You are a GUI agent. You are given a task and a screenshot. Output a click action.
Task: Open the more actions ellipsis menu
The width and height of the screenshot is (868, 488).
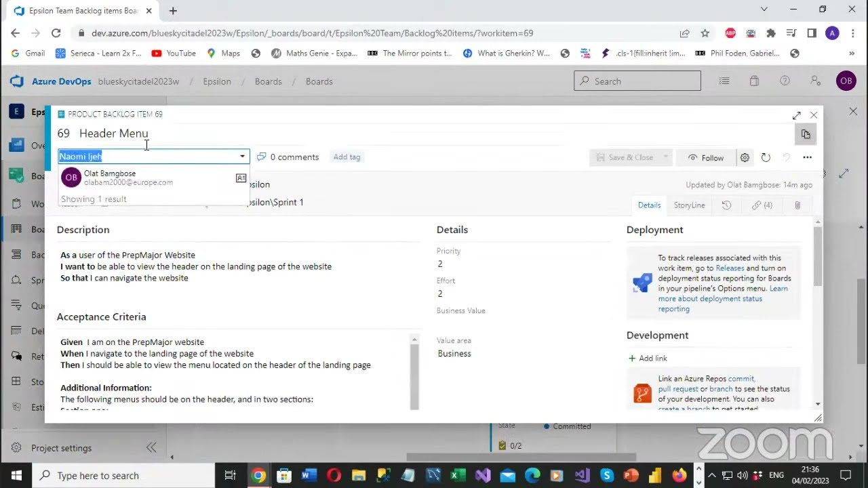coord(807,157)
